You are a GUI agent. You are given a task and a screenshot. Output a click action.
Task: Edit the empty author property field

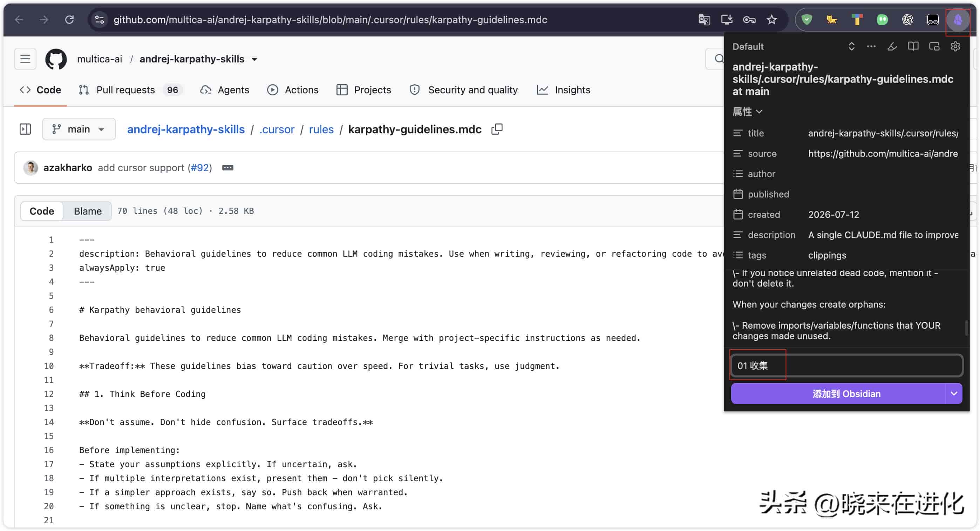click(883, 174)
